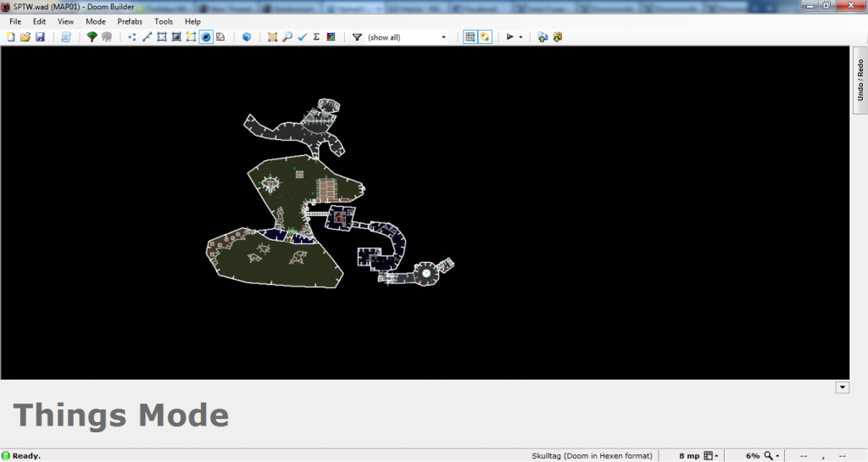
Task: Save the map using the floppy disk icon
Action: 40,37
